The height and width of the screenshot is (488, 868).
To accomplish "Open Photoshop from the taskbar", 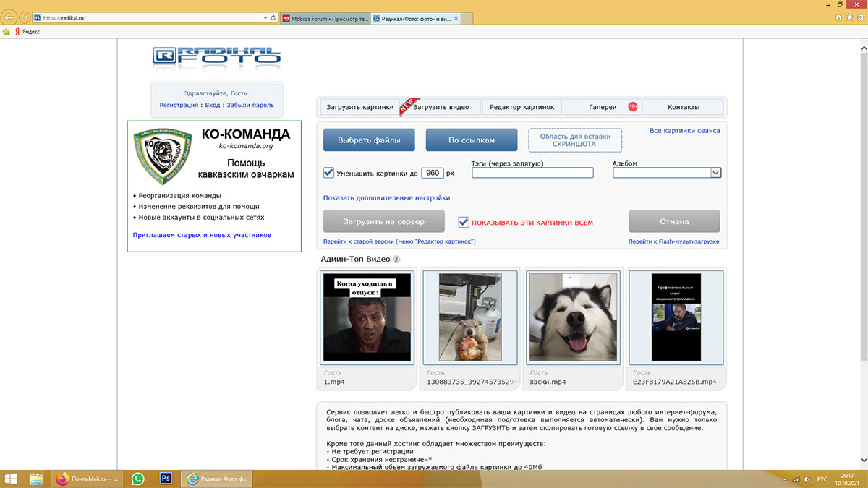I will pyautogui.click(x=166, y=478).
